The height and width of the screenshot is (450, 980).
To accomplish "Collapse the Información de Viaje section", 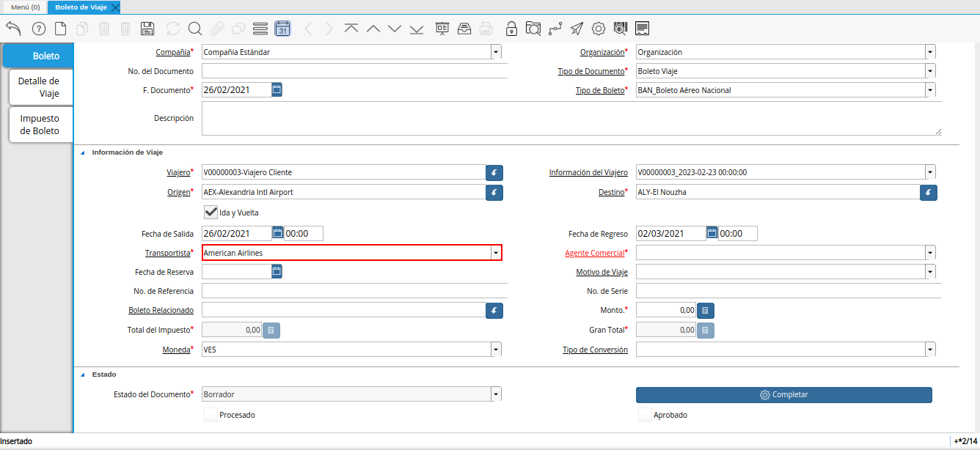I will (82, 152).
